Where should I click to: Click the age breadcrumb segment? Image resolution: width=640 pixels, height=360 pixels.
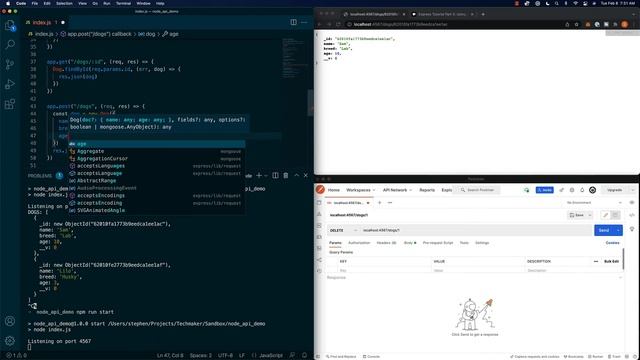[x=174, y=34]
